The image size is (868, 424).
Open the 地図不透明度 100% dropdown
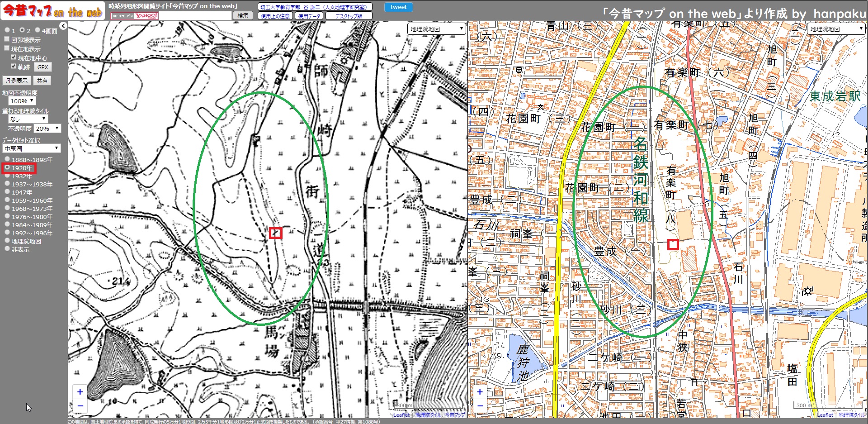pos(22,101)
